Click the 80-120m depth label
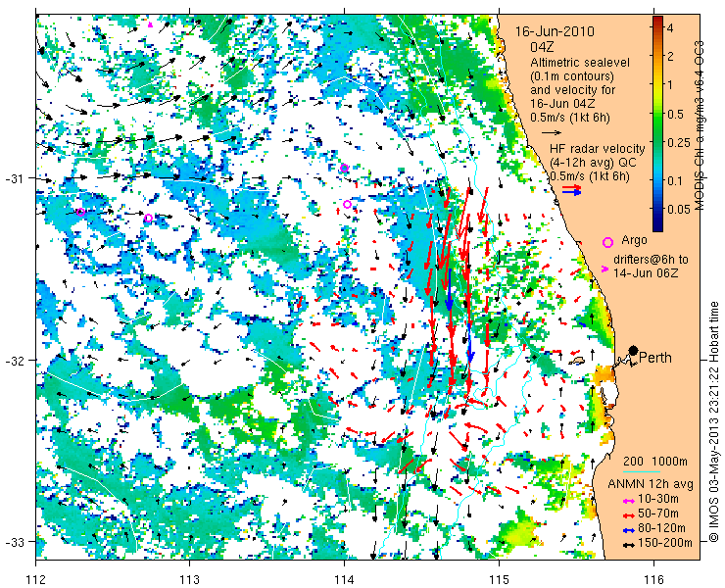Image resolution: width=725 pixels, height=588 pixels. coord(661,528)
